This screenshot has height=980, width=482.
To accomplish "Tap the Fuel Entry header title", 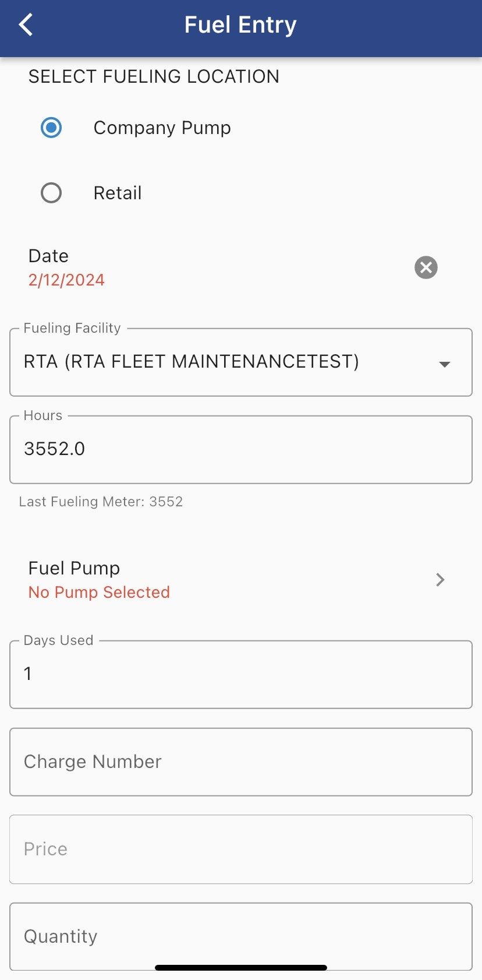I will pyautogui.click(x=240, y=25).
